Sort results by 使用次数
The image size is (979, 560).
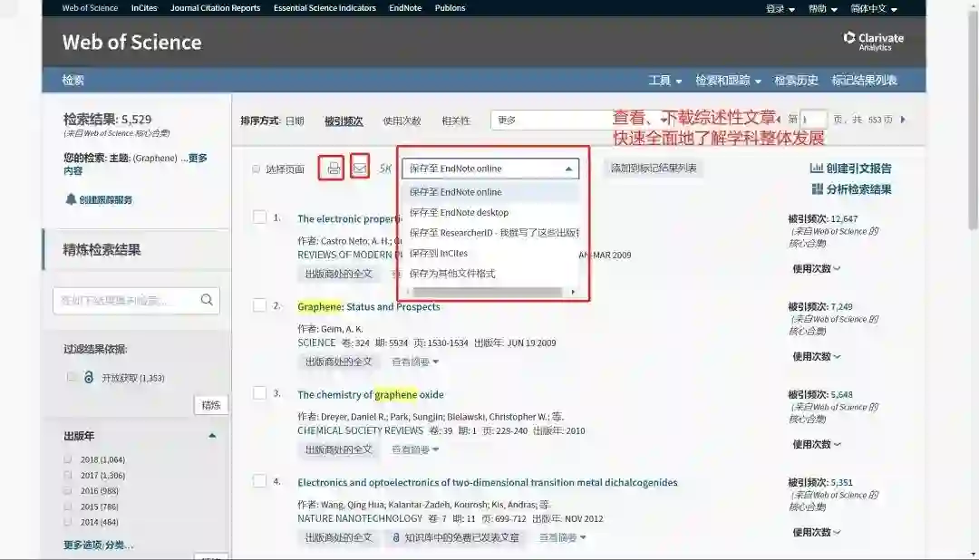402,121
